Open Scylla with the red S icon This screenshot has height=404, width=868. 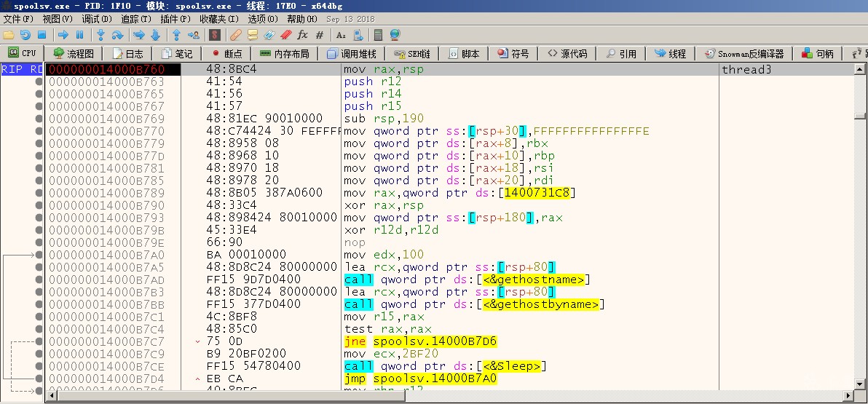(x=215, y=35)
